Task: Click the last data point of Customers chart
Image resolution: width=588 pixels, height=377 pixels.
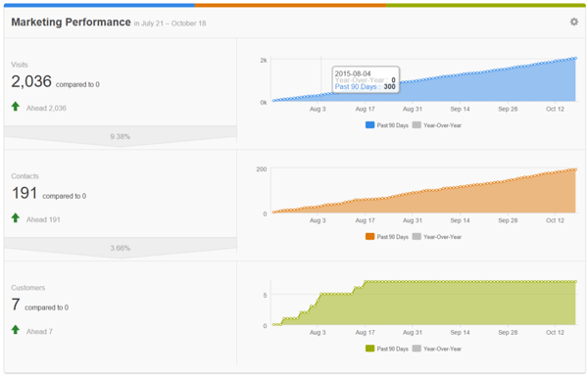Action: [x=575, y=281]
